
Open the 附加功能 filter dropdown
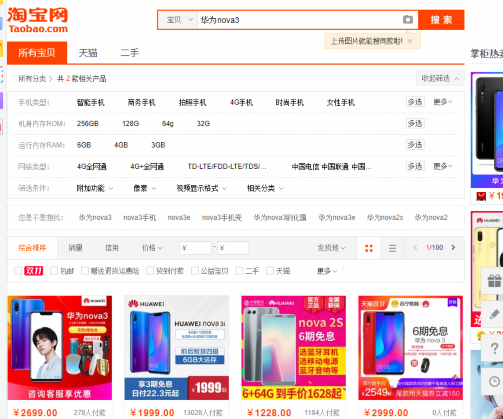pos(95,188)
